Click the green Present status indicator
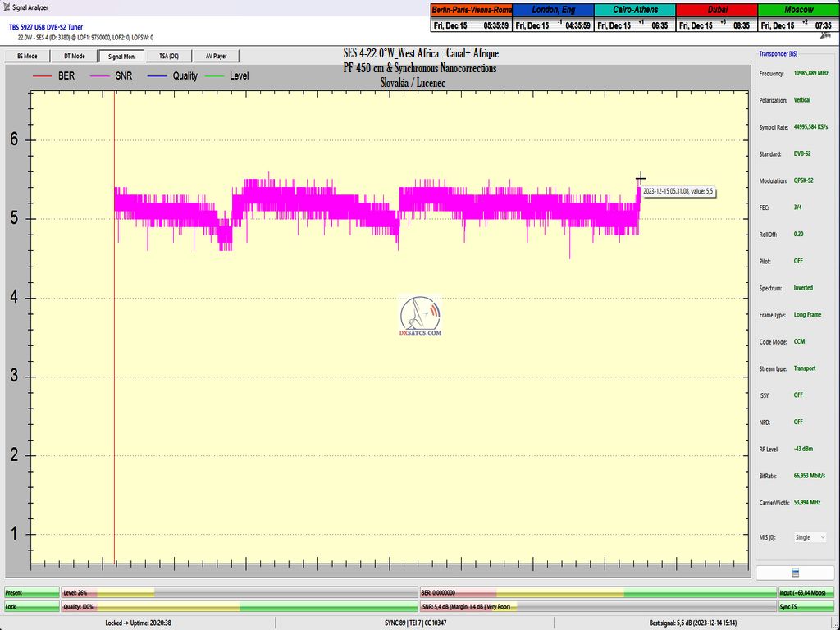The image size is (840, 630). click(31, 592)
